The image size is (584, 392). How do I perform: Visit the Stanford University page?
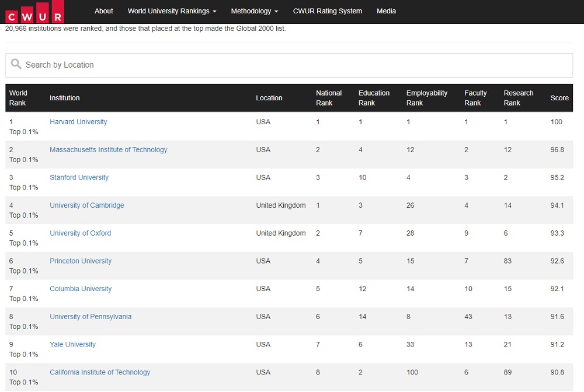[x=79, y=177]
